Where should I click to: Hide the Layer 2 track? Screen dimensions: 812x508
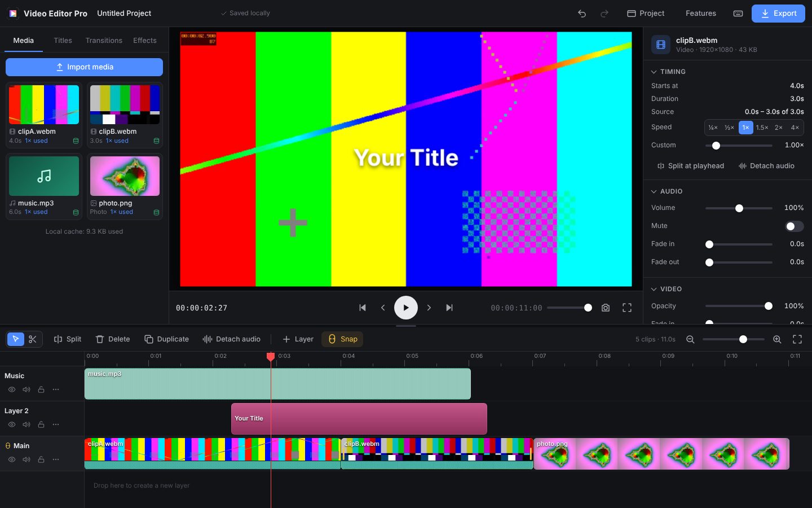pyautogui.click(x=12, y=424)
